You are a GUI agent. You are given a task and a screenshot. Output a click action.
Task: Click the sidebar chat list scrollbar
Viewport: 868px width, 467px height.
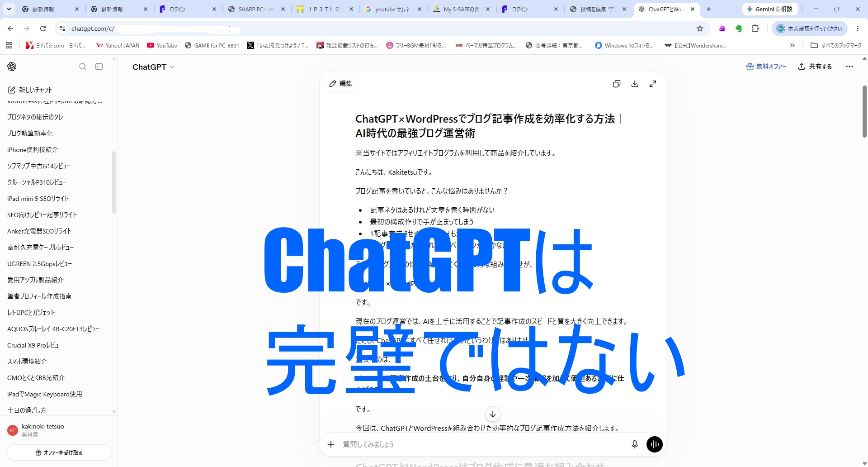[114, 182]
